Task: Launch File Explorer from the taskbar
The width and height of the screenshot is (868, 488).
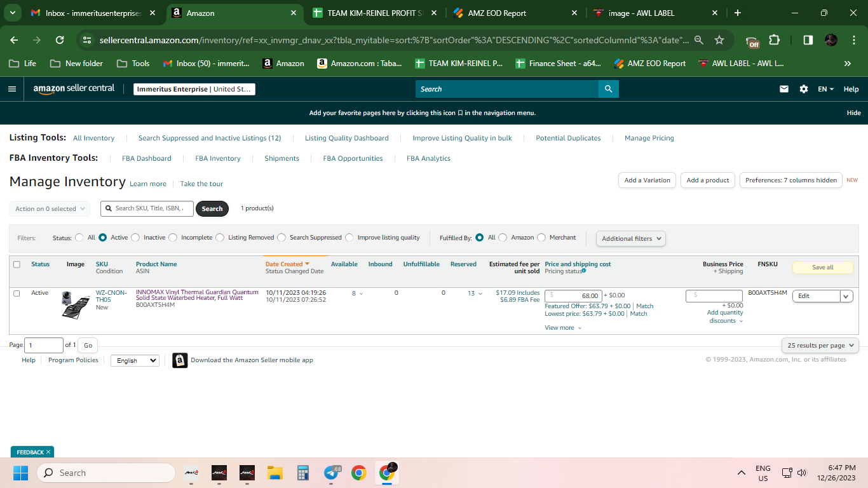Action: pyautogui.click(x=275, y=473)
